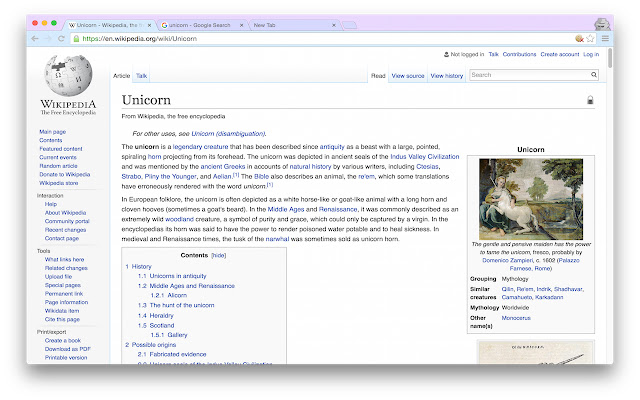Follow the legendary creature link

point(200,147)
